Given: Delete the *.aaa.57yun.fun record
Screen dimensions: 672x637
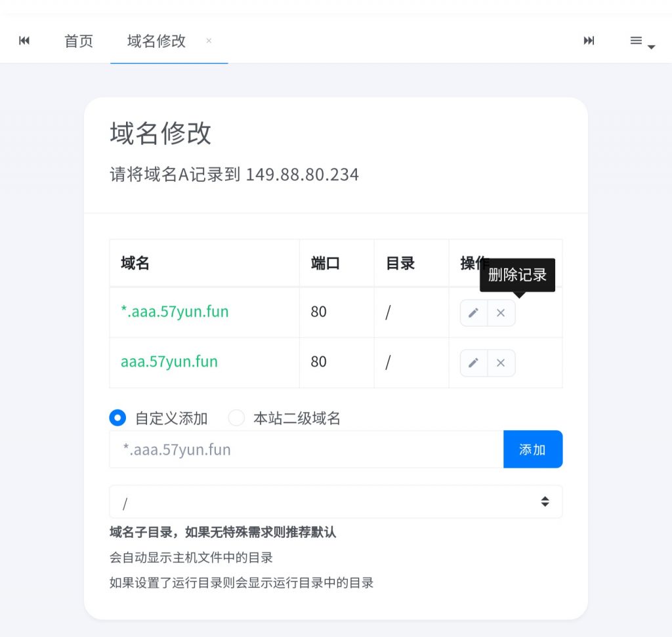Looking at the screenshot, I should coord(501,313).
